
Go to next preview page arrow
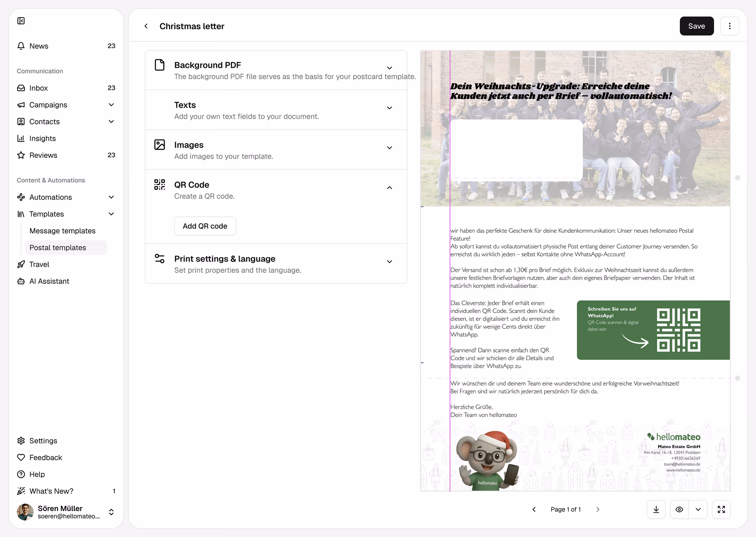point(598,510)
